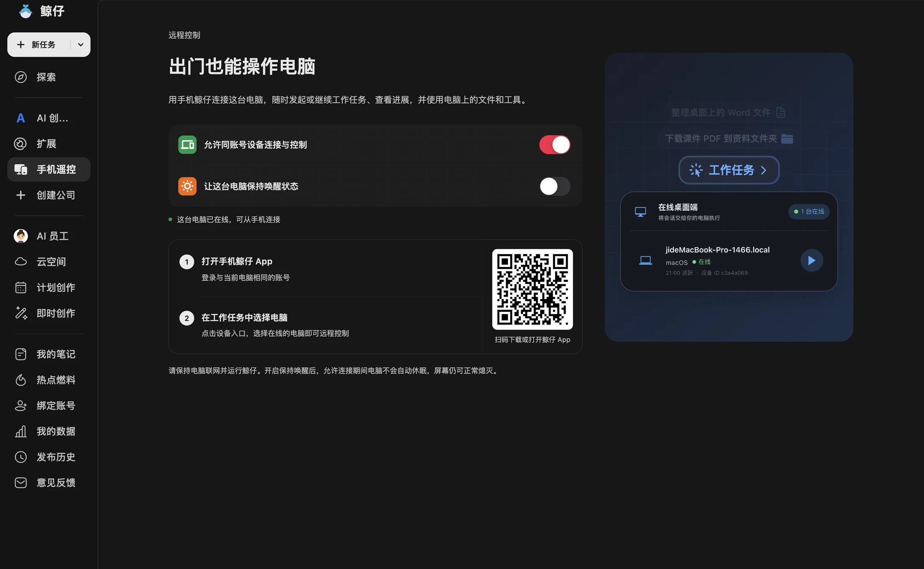Click the 意见反馈 envelope icon
The height and width of the screenshot is (569, 924).
(x=21, y=482)
